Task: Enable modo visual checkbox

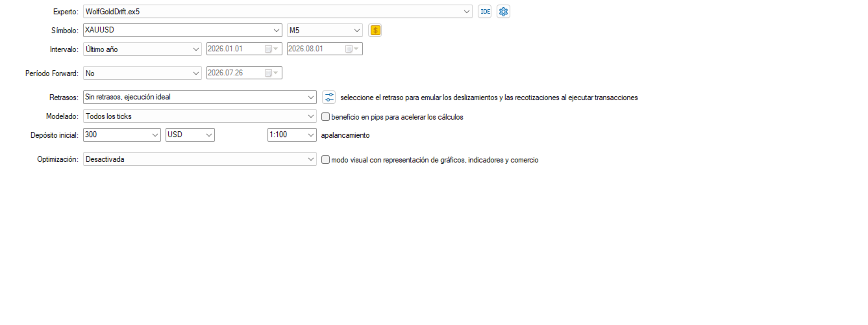Action: coord(327,159)
